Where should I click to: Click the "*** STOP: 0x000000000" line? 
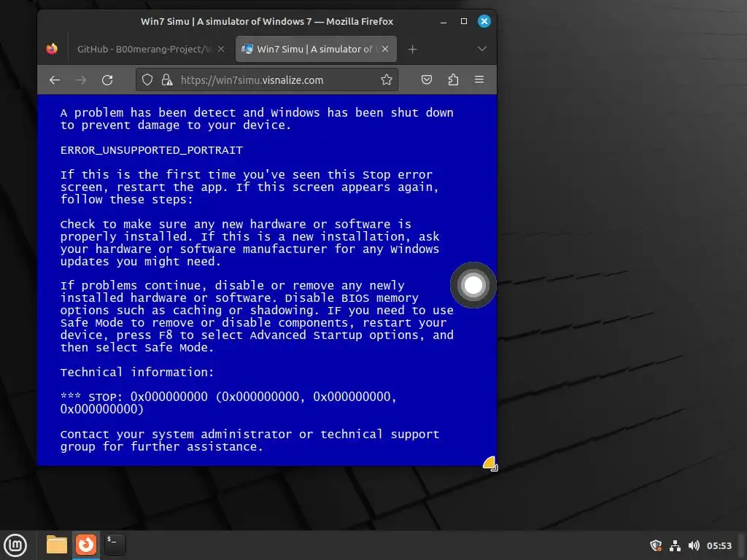(x=228, y=397)
